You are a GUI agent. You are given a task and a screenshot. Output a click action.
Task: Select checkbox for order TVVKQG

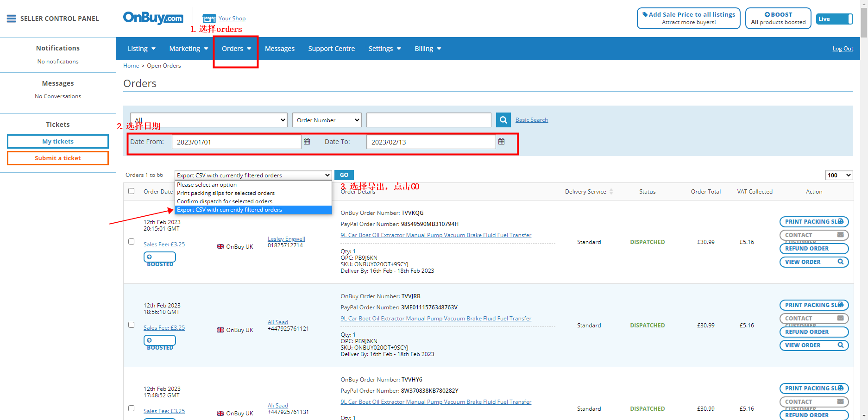point(132,242)
